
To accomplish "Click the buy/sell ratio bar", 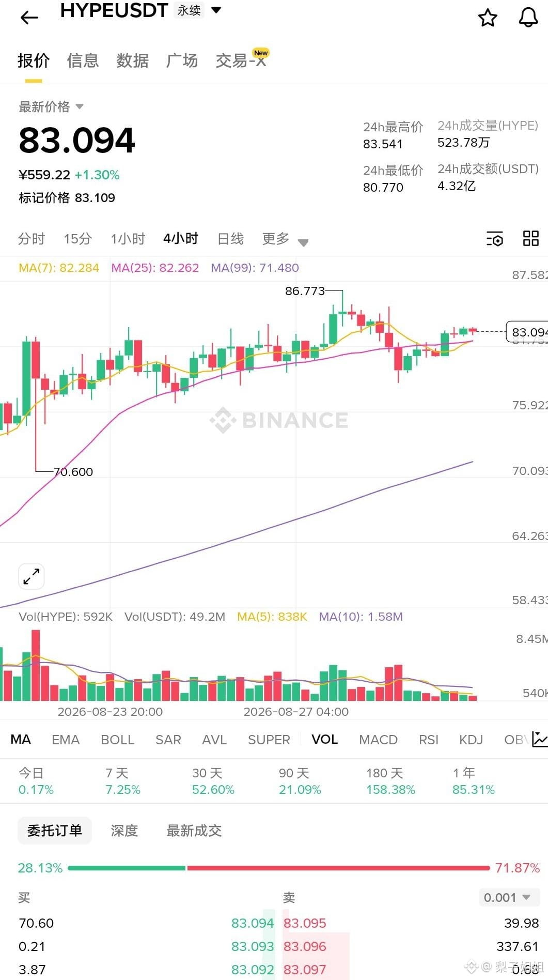I will tap(279, 868).
